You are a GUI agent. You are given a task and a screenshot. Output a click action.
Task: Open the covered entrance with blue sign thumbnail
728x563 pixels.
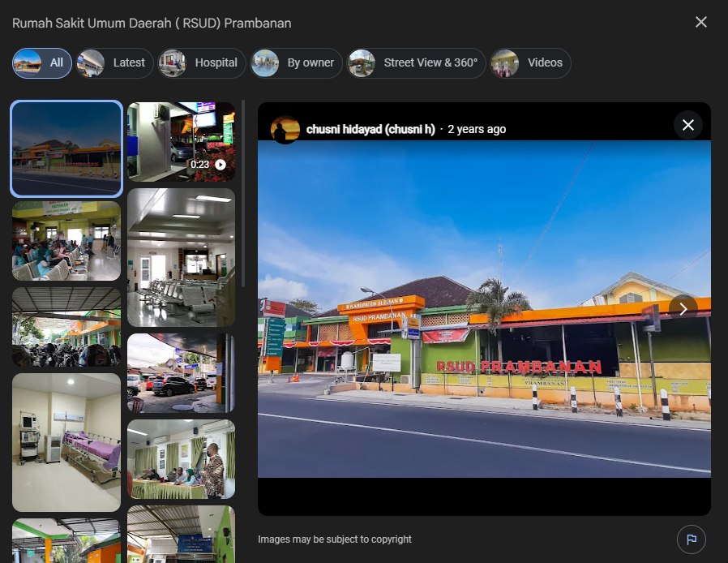click(181, 534)
